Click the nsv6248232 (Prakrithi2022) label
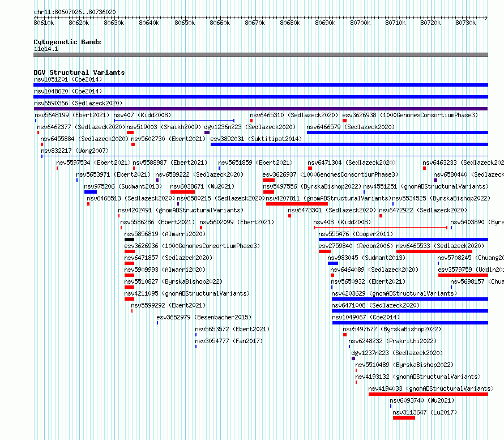 point(392,341)
